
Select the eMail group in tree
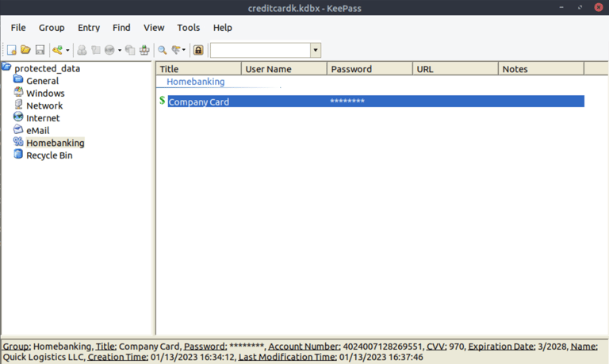(38, 131)
